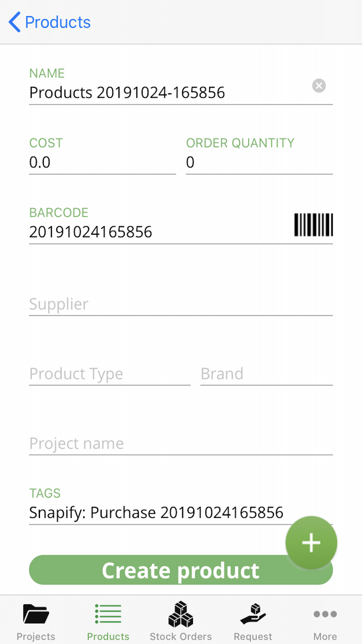Viewport: 362px width, 644px height.
Task: Focus the Cost field showing 0.0
Action: (102, 162)
